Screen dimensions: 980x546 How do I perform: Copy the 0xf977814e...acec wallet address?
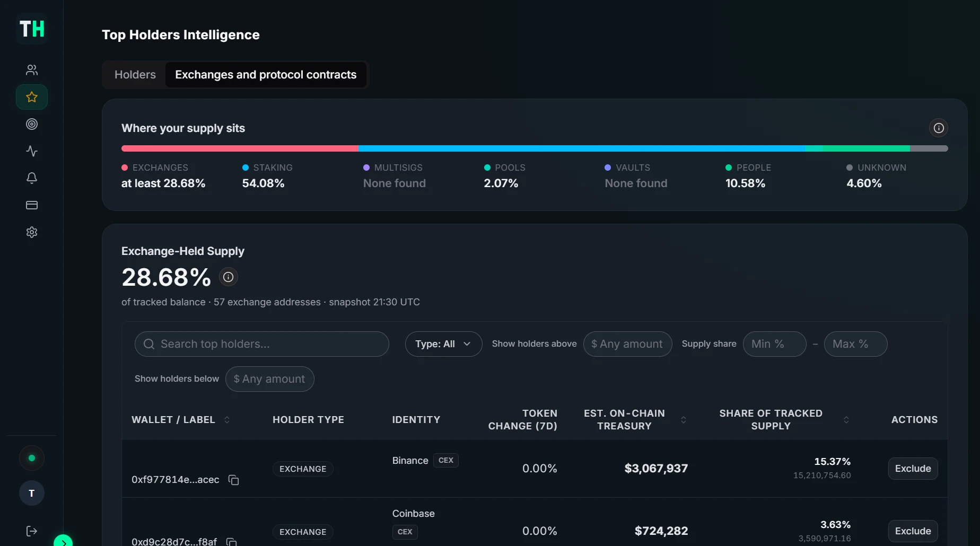coord(233,480)
